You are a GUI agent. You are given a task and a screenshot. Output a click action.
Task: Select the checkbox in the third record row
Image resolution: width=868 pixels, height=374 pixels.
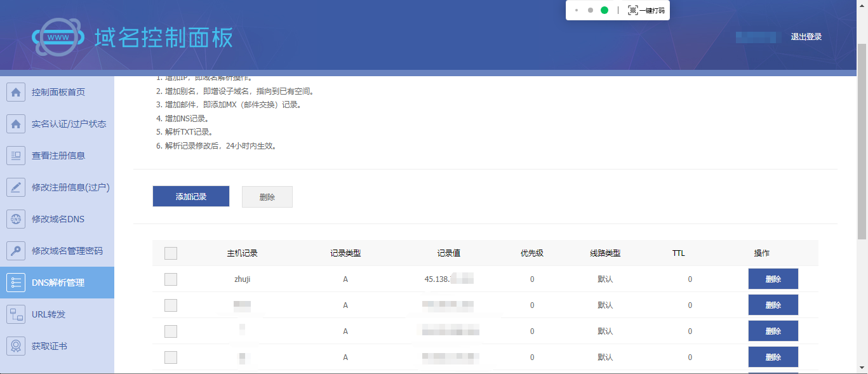pos(171,331)
